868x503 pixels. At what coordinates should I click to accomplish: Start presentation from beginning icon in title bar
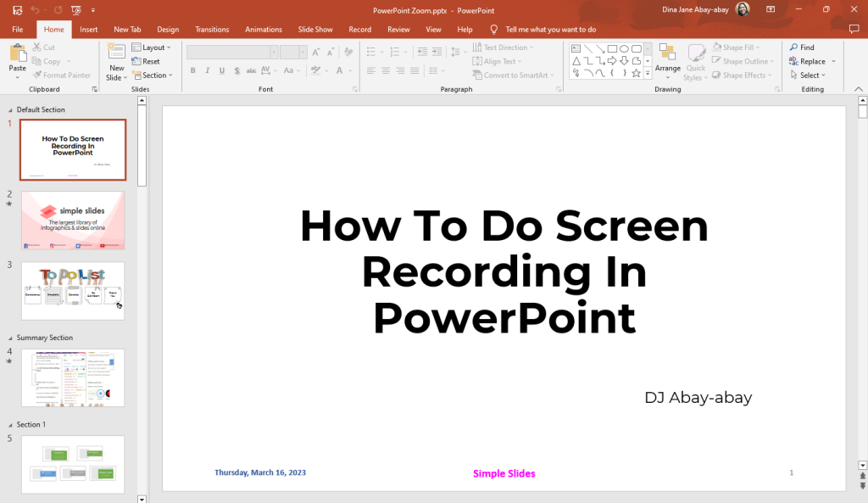76,10
